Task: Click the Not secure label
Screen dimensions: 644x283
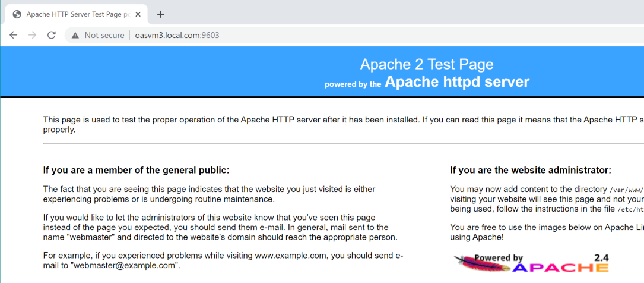Action: pyautogui.click(x=104, y=36)
